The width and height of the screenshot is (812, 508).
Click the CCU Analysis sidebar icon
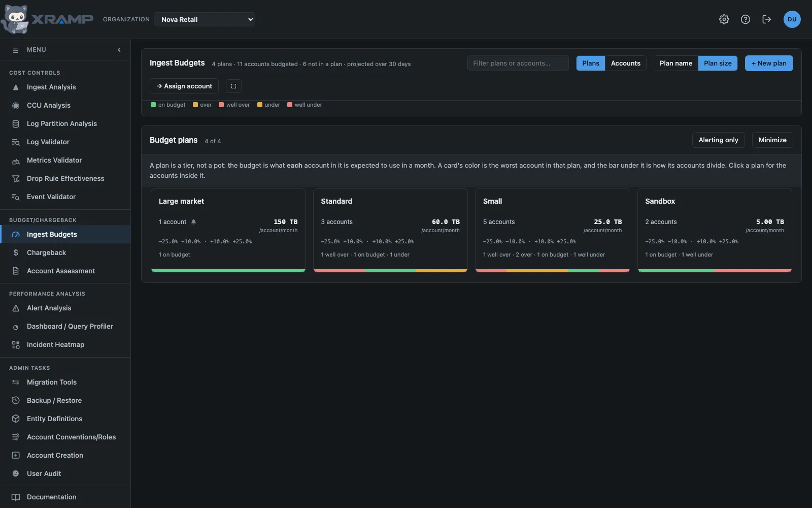pyautogui.click(x=16, y=106)
